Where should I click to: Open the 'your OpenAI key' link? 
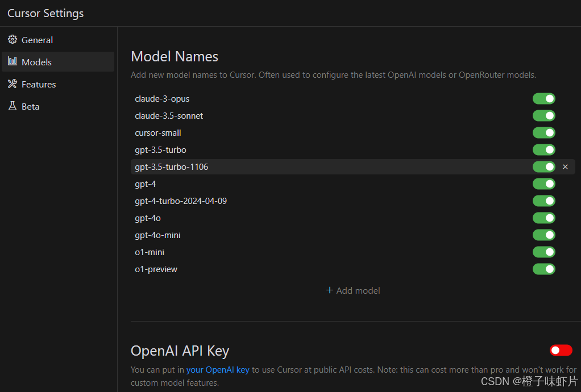(x=218, y=370)
